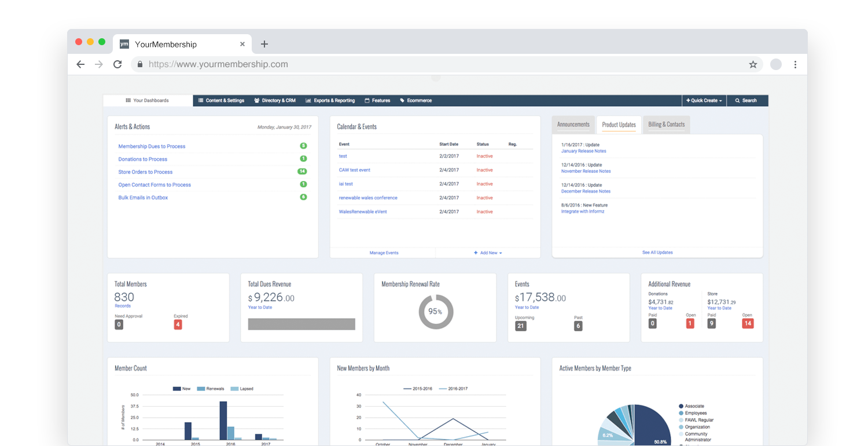Open the renewable wales conference event
This screenshot has height=446, width=868.
pos(368,198)
